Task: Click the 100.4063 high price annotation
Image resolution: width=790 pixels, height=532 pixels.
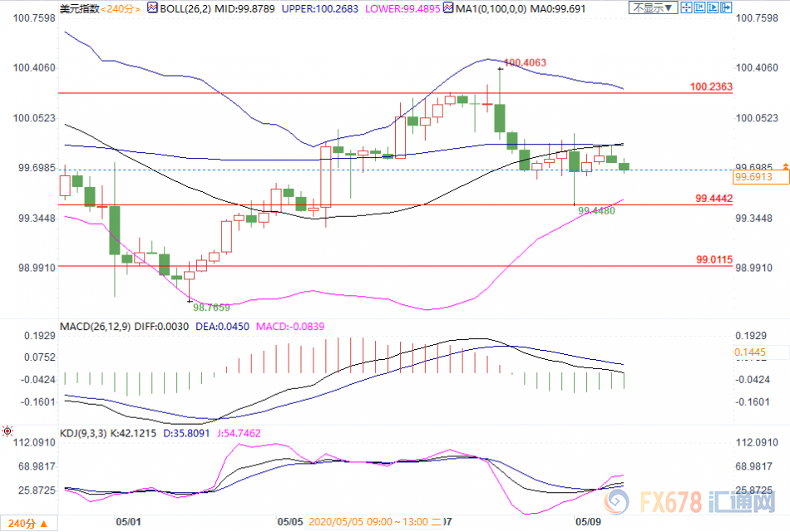Action: [x=526, y=62]
